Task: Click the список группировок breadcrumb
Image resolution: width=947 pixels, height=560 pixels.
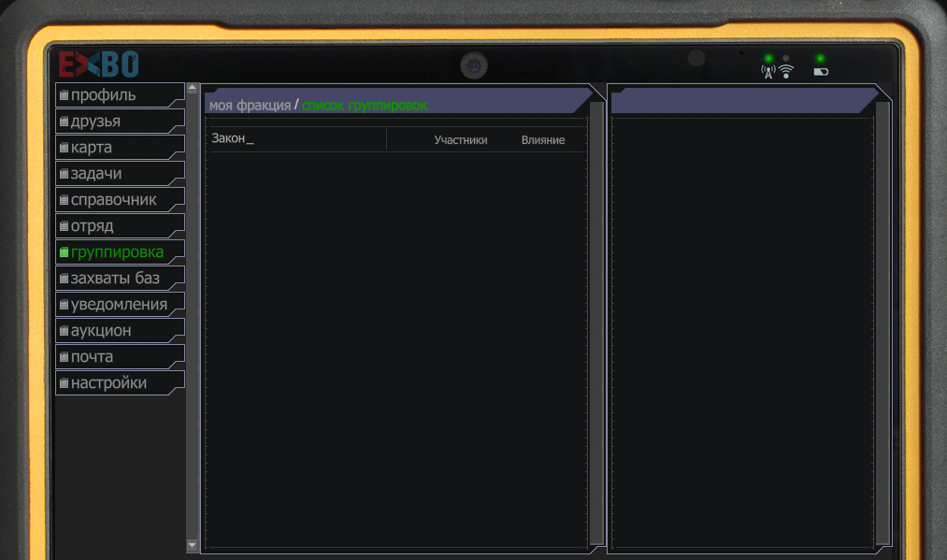Action: tap(365, 105)
